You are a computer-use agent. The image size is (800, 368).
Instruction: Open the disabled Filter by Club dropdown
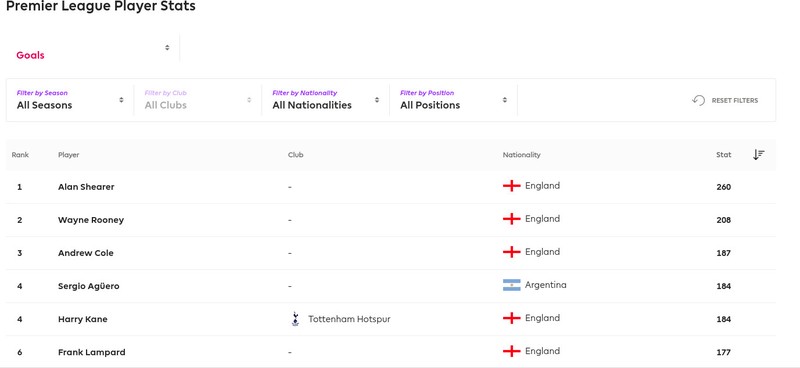point(198,100)
